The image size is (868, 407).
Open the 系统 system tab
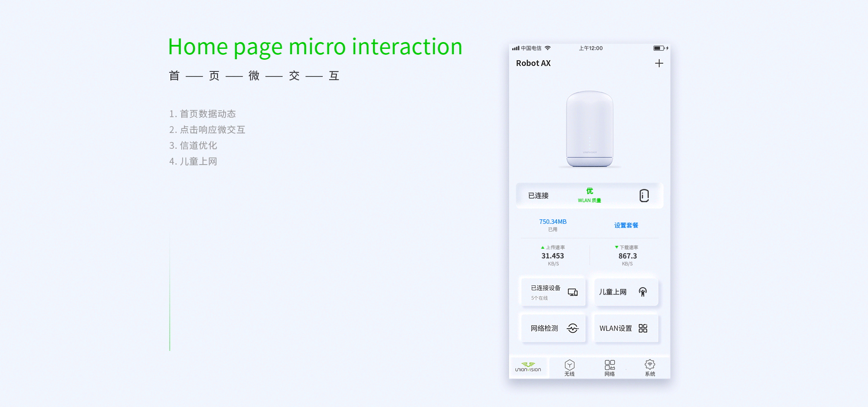[650, 368]
